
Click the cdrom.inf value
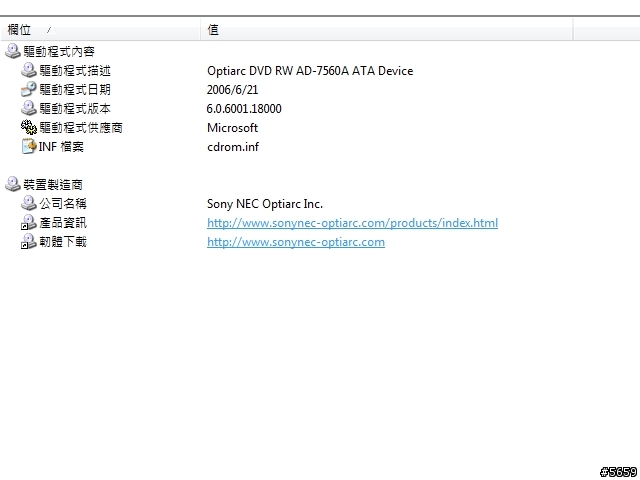[x=233, y=147]
